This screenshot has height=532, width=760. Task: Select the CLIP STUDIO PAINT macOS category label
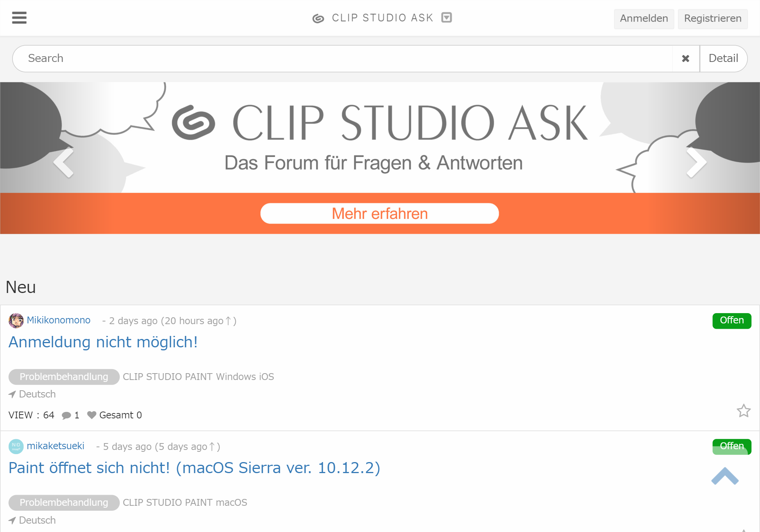click(x=185, y=502)
